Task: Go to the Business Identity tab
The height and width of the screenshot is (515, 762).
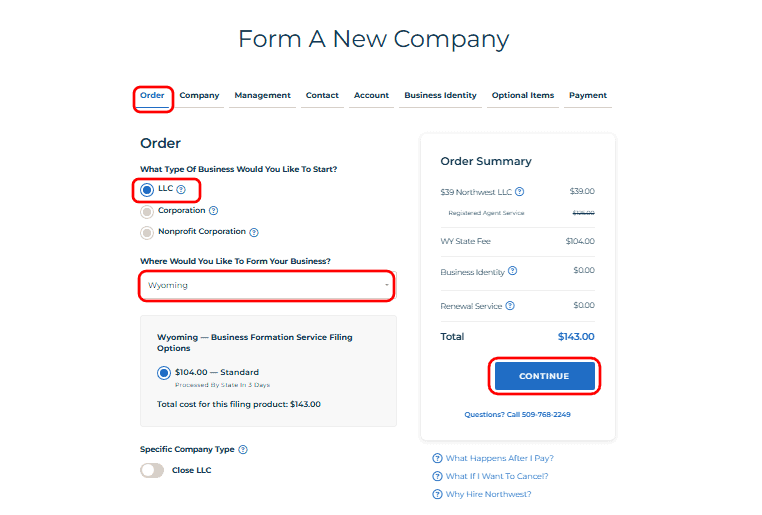Action: pyautogui.click(x=440, y=96)
